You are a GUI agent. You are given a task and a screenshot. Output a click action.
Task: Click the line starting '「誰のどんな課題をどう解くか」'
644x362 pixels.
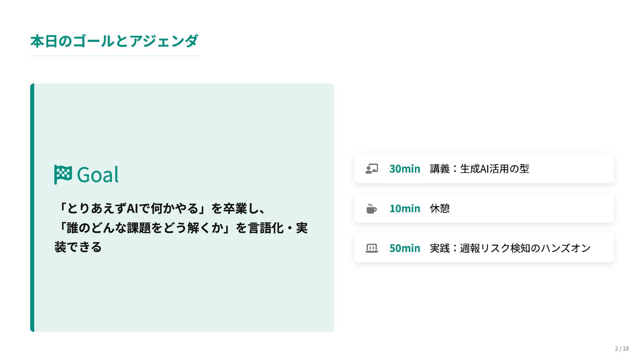(x=181, y=228)
